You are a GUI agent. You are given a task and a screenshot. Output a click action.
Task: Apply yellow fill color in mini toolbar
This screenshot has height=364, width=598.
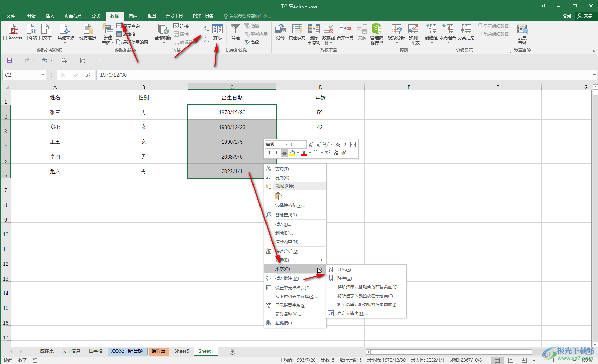pos(292,153)
